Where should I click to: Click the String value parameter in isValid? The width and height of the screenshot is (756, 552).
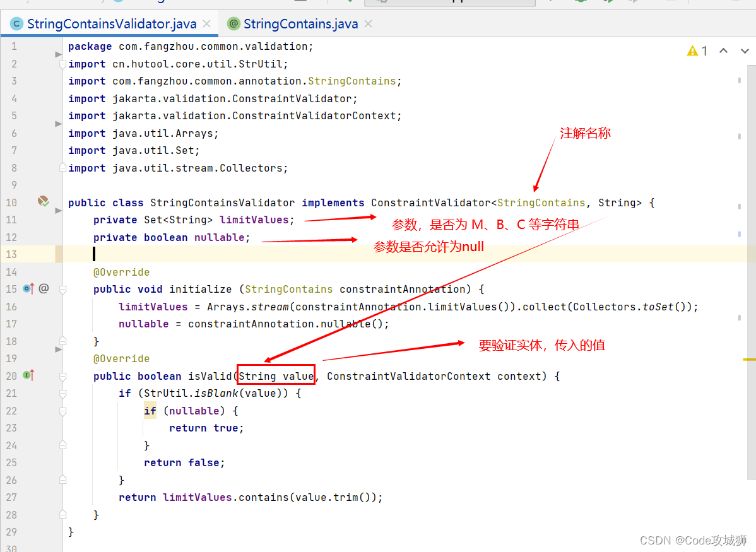276,376
